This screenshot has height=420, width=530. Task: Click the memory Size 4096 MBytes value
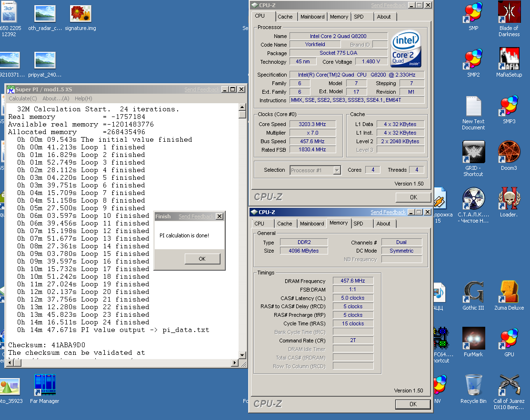(304, 251)
